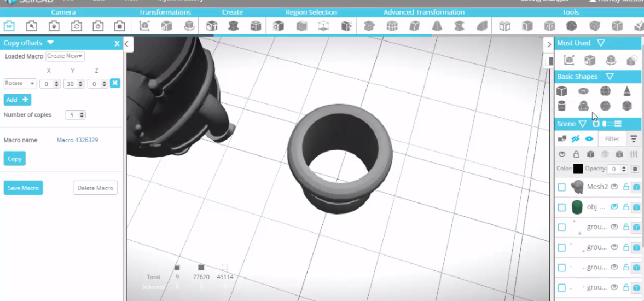Add a Cube from Basic Shapes

561,91
